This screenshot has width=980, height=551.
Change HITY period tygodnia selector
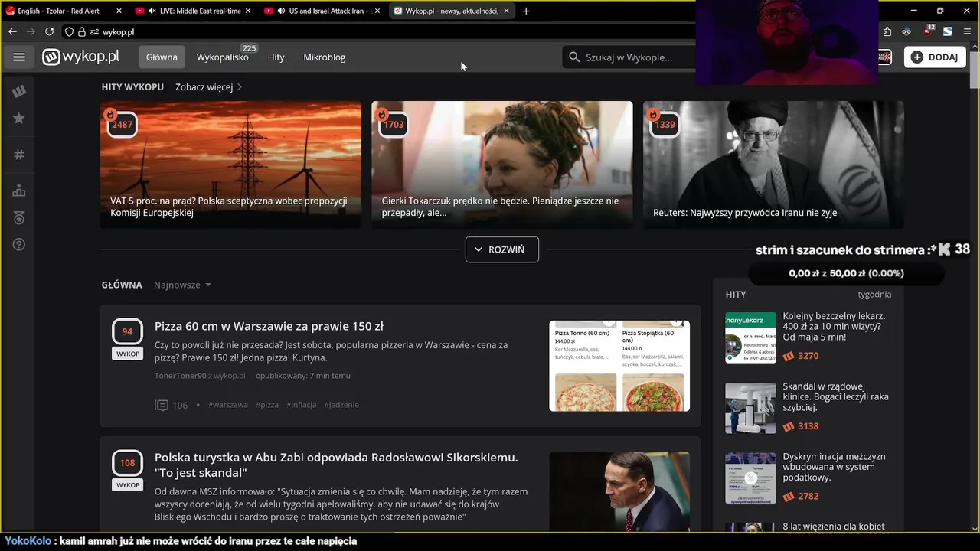tap(874, 294)
